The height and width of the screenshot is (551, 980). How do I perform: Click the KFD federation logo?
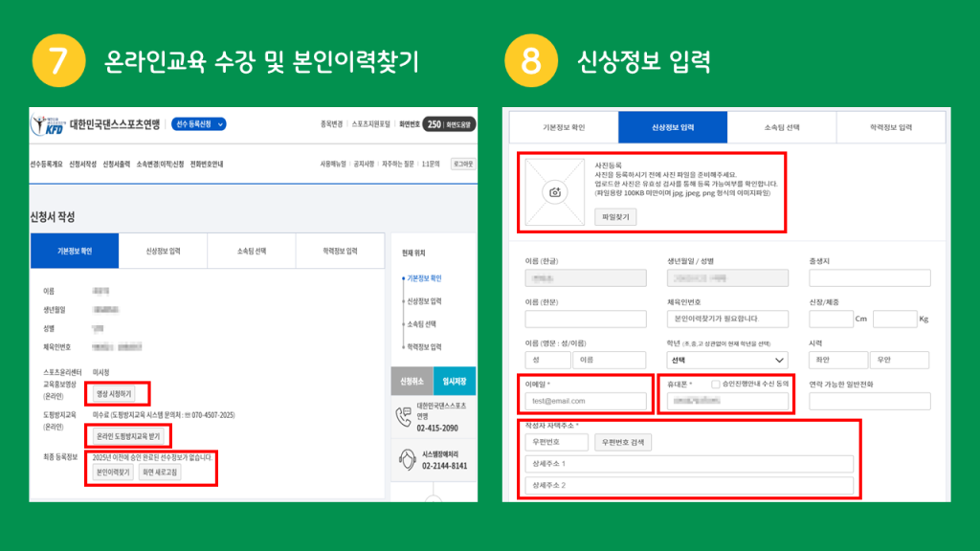48,124
